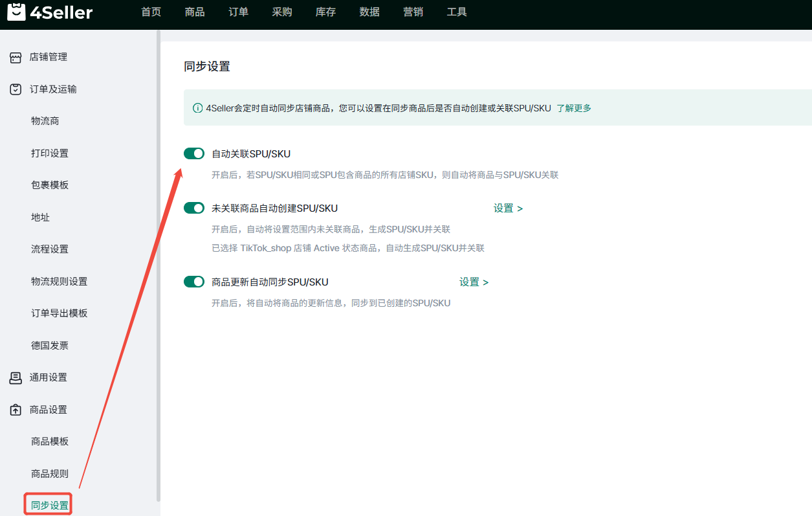The width and height of the screenshot is (812, 516).
Task: Click the info icon in the notice banner
Action: click(198, 108)
